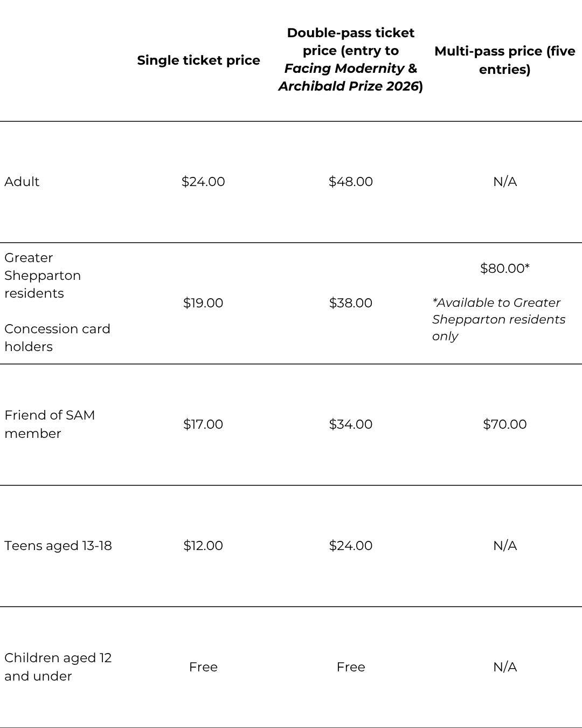This screenshot has width=582, height=728.
Task: Click the 'Friend of SAM member' label
Action: (50, 424)
